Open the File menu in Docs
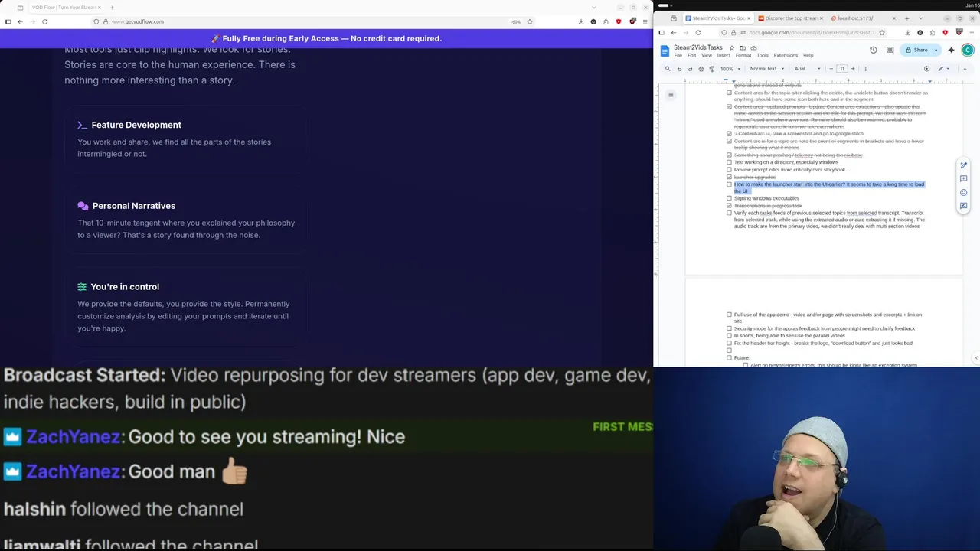The image size is (980, 551). click(x=678, y=56)
